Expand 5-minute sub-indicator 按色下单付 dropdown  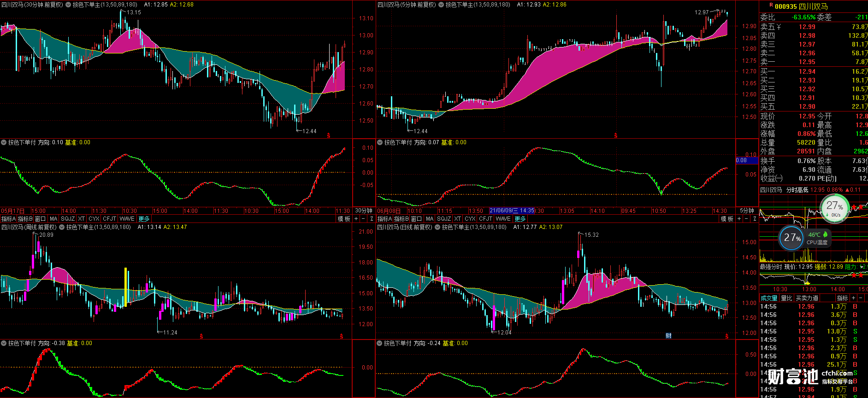point(380,142)
